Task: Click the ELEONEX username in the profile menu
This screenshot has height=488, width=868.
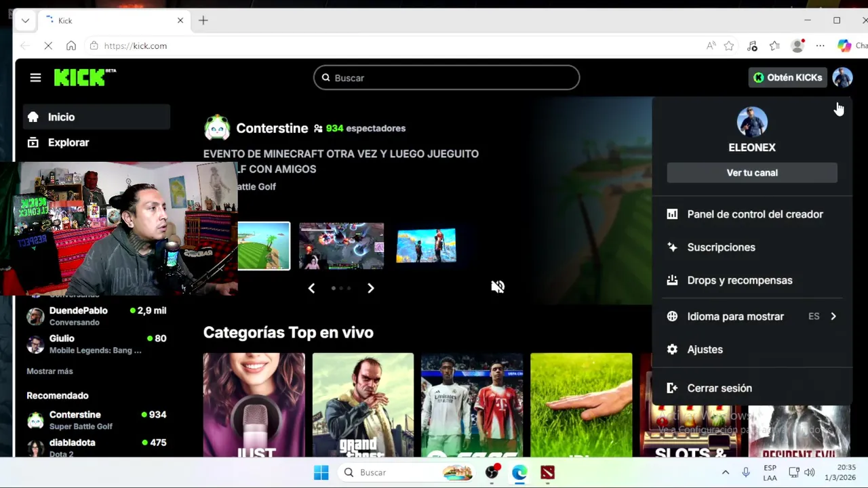Action: (752, 147)
